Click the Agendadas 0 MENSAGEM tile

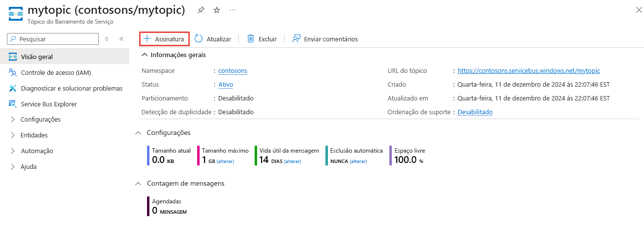point(167,206)
